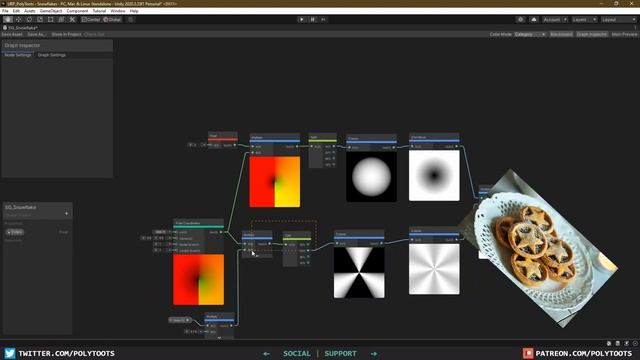Click the Patreon logo icon
Image resolution: width=640 pixels, height=360 pixels.
pyautogui.click(x=528, y=353)
